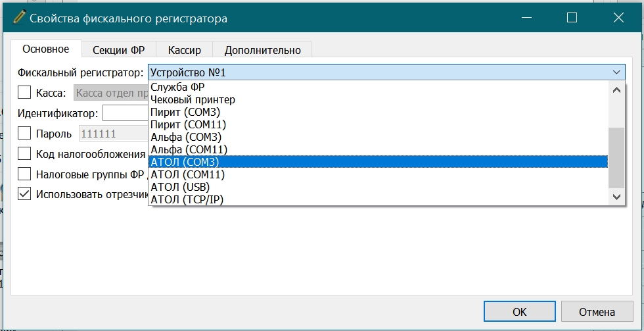Select Пирит (COM3) option

378,112
